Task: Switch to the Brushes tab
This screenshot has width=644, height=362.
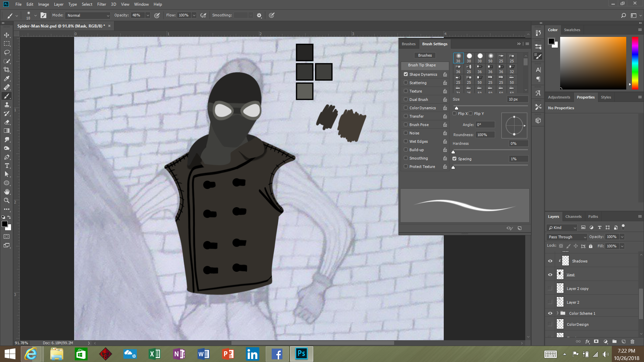Action: point(409,44)
